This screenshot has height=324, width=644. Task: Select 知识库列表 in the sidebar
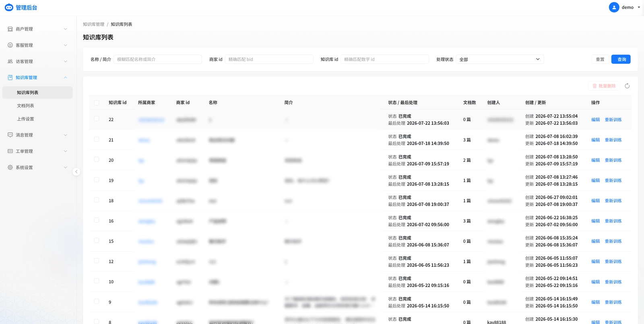pos(37,93)
